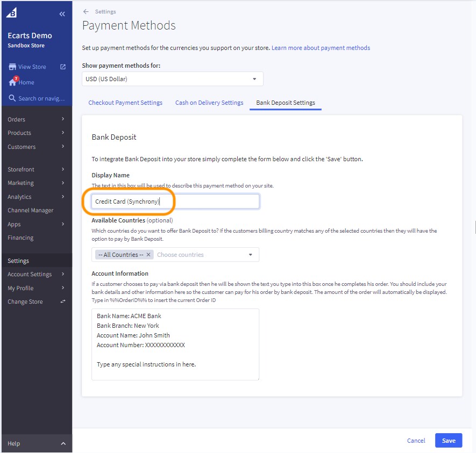Select Channel Manager in the sidebar
The image size is (476, 453).
pyautogui.click(x=31, y=210)
